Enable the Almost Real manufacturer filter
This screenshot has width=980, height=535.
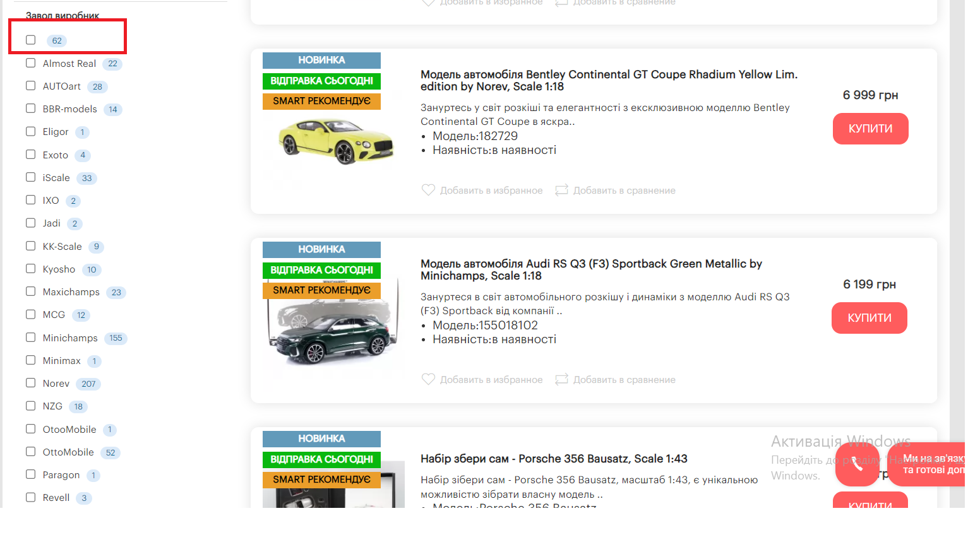[30, 63]
